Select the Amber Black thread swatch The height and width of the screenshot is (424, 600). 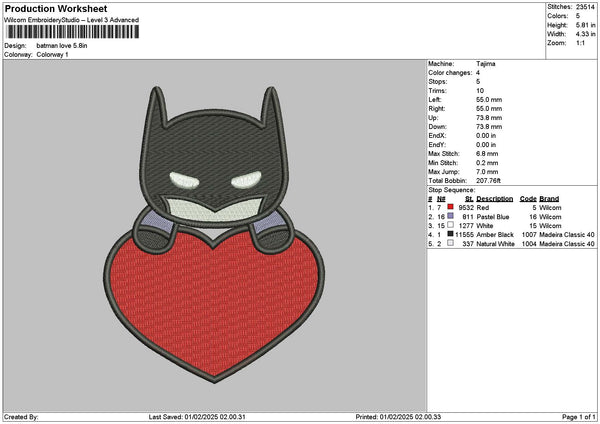coord(450,234)
